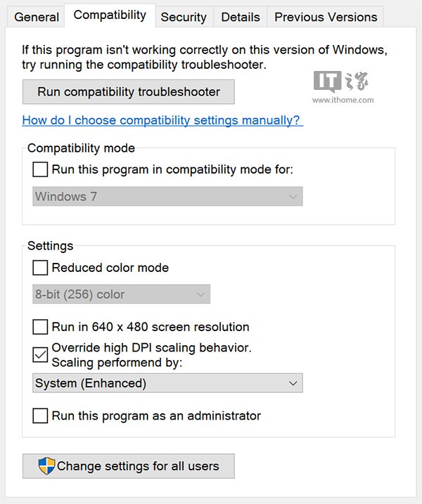Click the ithome.com watermark text
Viewport: 422px width, 504px height.
[x=343, y=100]
